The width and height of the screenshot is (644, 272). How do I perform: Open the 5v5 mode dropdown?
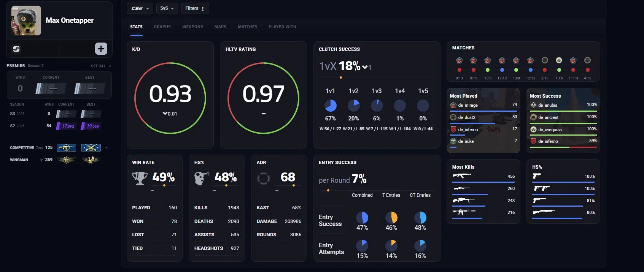[x=167, y=8]
